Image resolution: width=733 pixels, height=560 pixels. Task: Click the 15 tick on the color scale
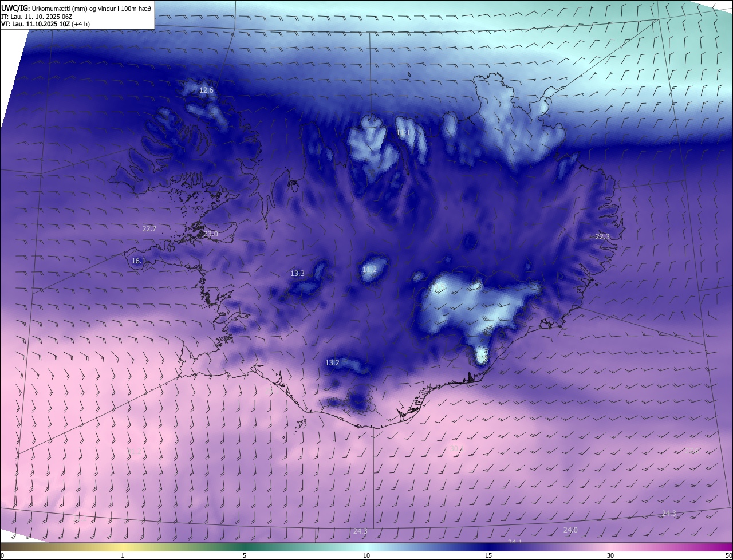[x=488, y=556]
